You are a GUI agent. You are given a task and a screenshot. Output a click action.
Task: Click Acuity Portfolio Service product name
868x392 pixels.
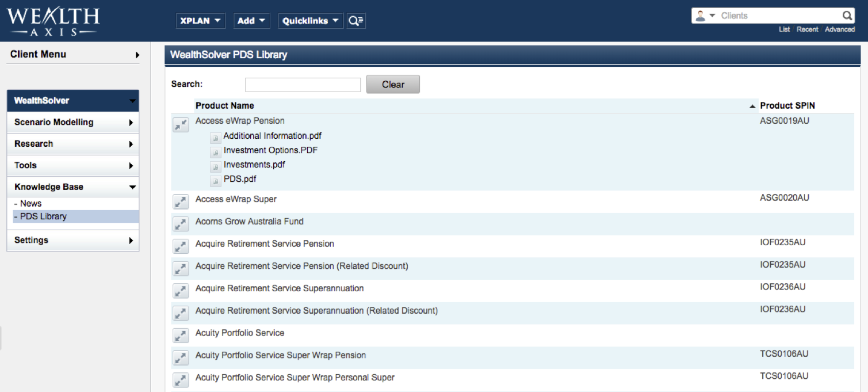point(240,333)
